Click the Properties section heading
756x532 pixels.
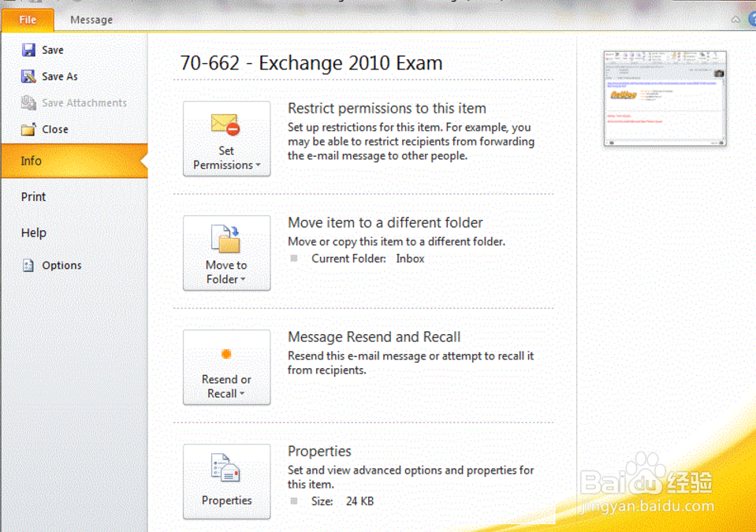pyautogui.click(x=319, y=451)
